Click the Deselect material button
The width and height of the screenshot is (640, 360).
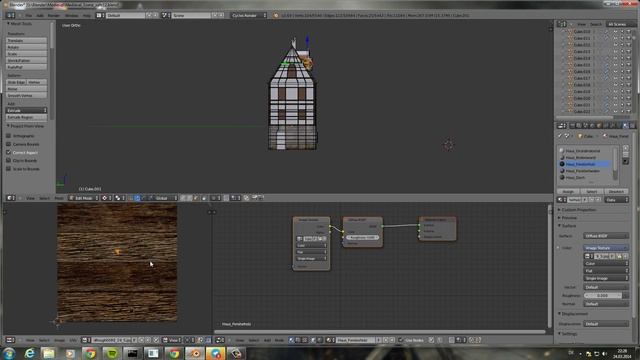616,191
